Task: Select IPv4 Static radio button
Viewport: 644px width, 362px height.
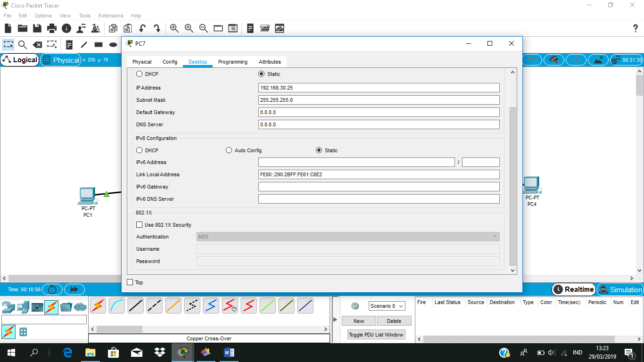Action: [262, 74]
